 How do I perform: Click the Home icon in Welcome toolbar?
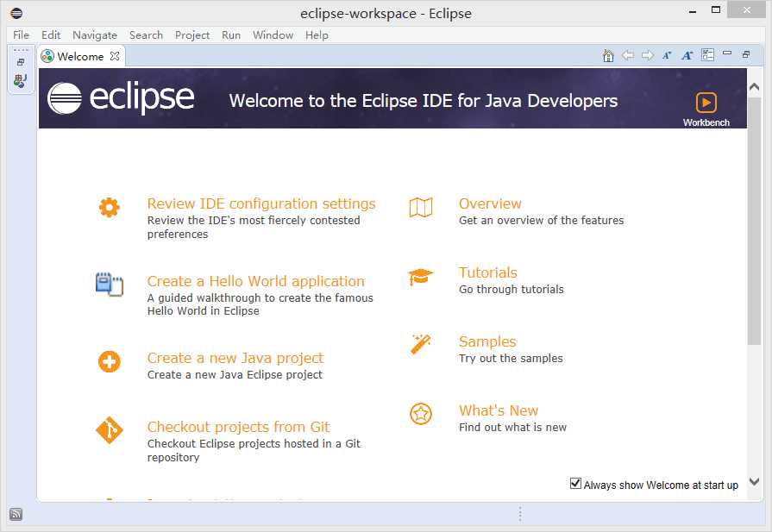tap(608, 55)
